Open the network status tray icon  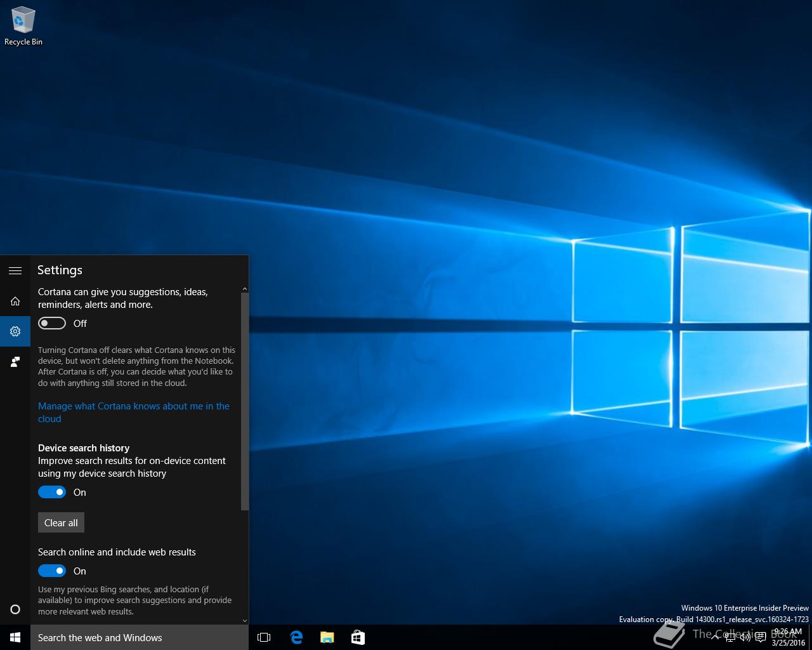click(730, 637)
